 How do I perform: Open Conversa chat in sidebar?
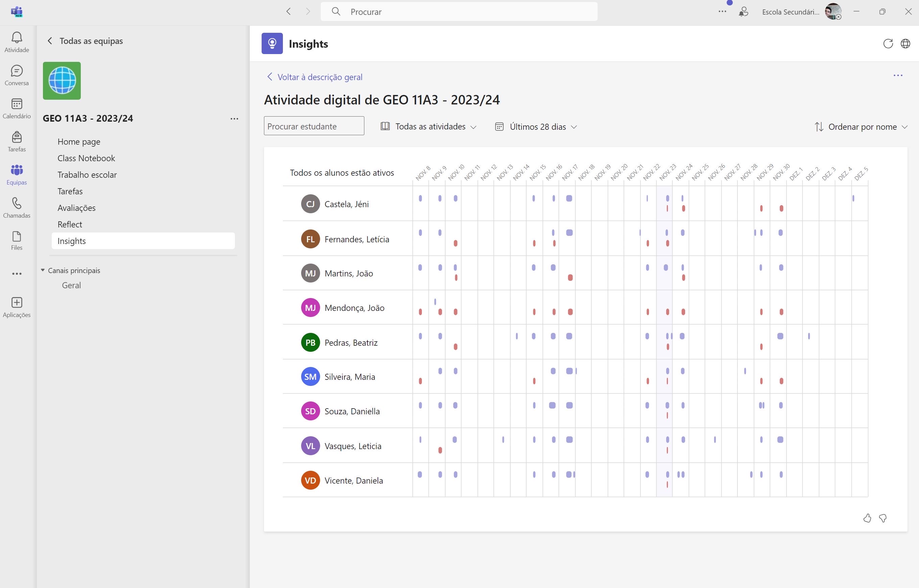tap(17, 75)
